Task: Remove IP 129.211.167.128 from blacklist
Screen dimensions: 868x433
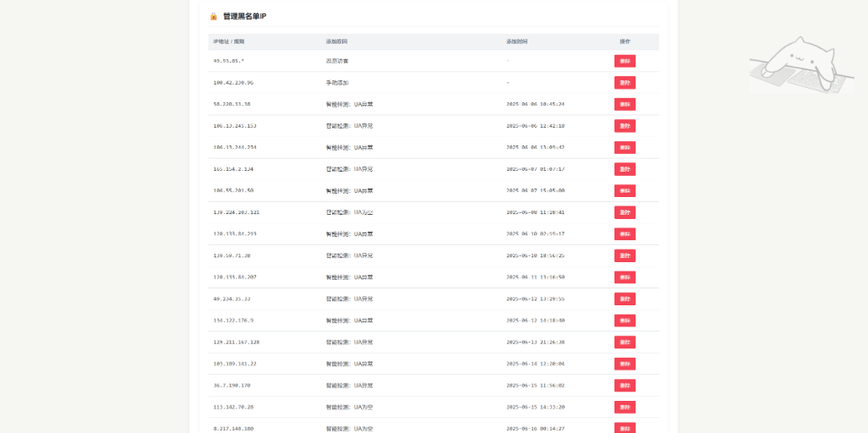Action: coord(625,343)
